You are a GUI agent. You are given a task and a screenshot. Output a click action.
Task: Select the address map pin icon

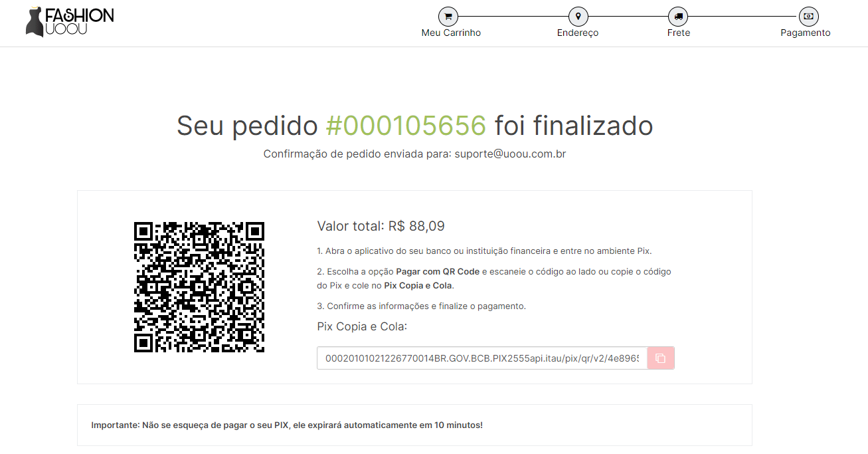point(578,17)
